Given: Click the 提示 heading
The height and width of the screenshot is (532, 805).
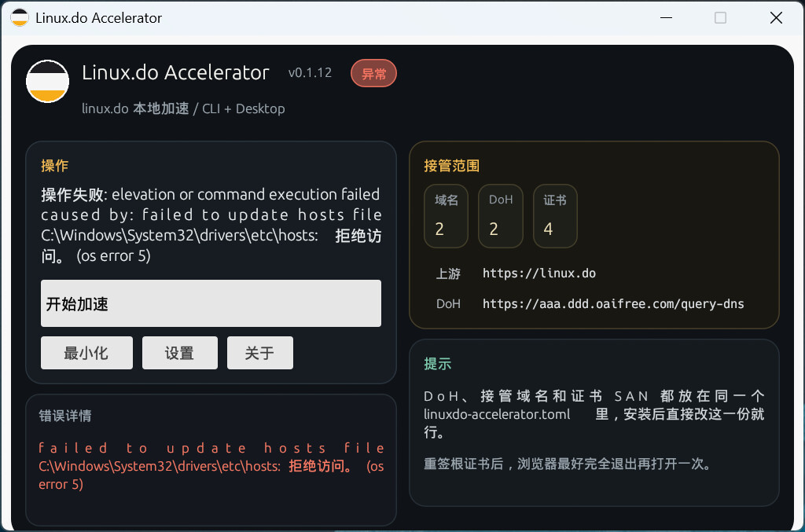Looking at the screenshot, I should point(437,364).
